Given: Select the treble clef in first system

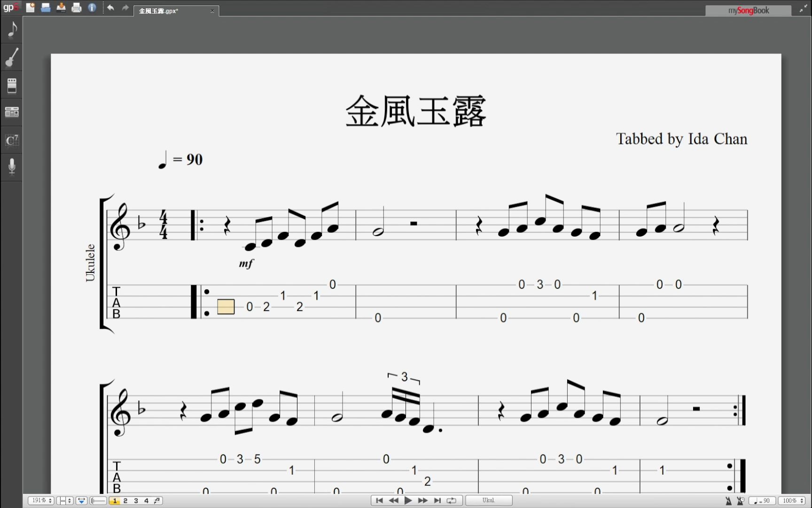Looking at the screenshot, I should pos(119,226).
